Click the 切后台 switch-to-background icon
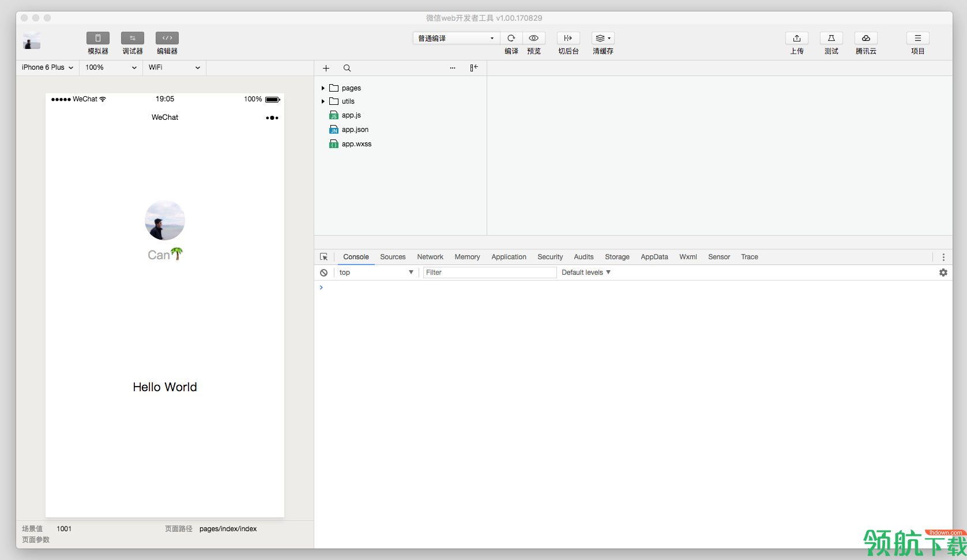This screenshot has height=560, width=967. pos(568,38)
